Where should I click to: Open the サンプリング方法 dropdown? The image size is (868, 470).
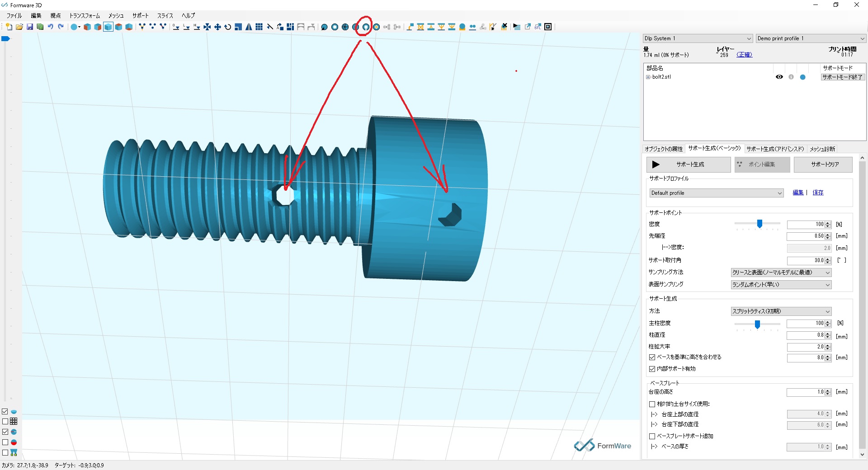(781, 273)
